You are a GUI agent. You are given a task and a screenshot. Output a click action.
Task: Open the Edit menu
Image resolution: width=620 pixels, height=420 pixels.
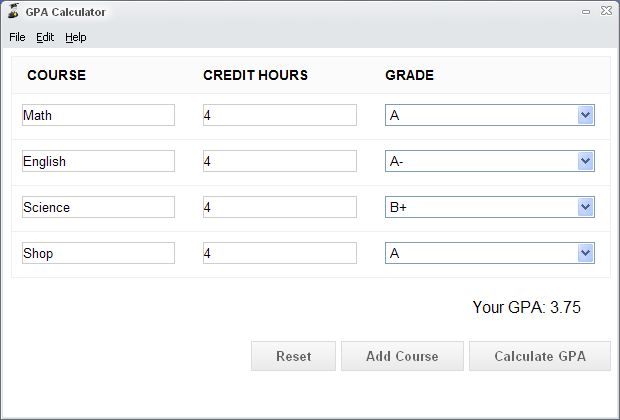click(45, 37)
